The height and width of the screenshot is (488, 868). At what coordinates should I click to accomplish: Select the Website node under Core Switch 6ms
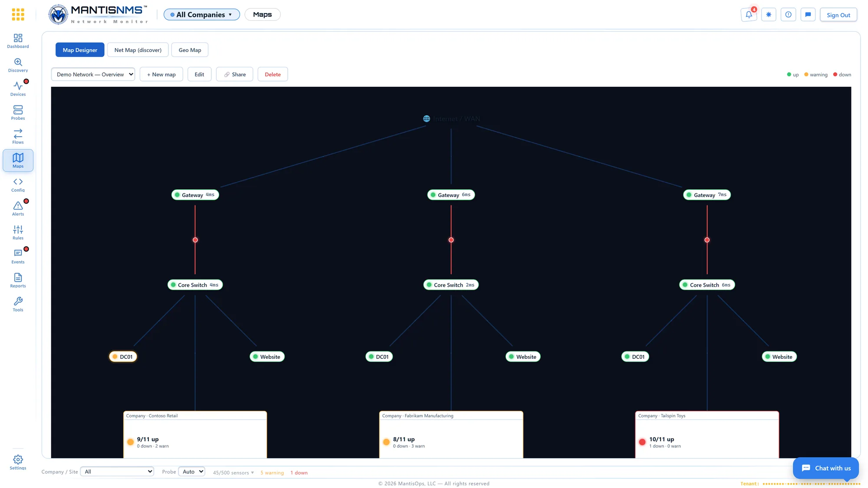(779, 357)
